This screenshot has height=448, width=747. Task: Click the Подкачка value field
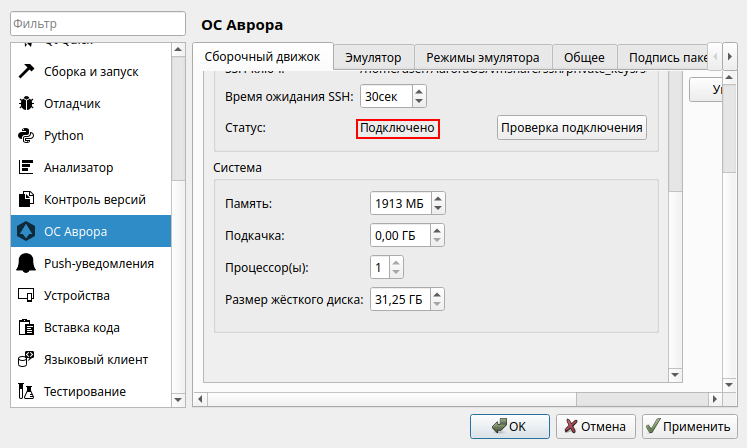pyautogui.click(x=400, y=235)
